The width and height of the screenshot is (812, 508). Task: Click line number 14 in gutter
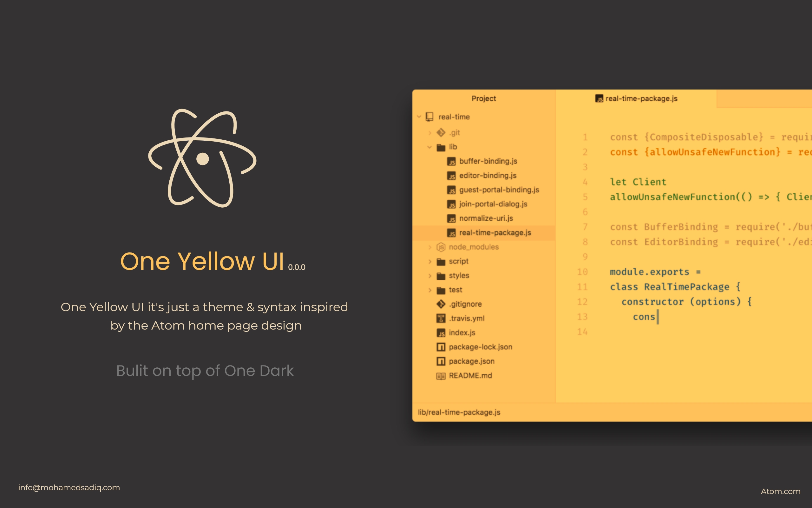tap(582, 332)
